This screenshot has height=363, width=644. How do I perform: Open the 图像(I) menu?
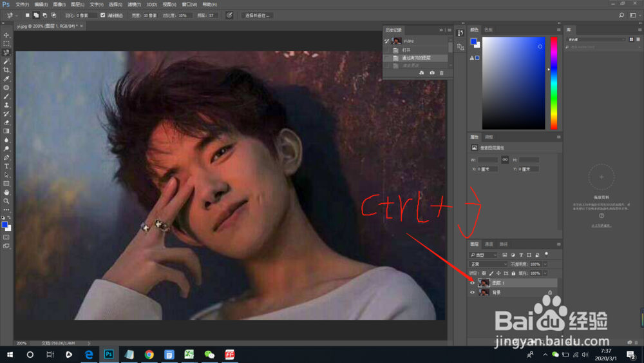[59, 5]
